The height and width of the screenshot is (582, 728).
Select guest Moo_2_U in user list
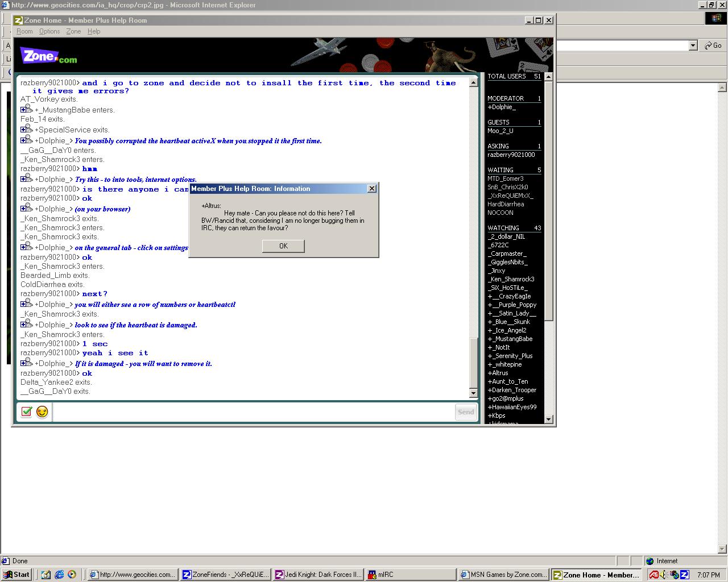tap(500, 131)
